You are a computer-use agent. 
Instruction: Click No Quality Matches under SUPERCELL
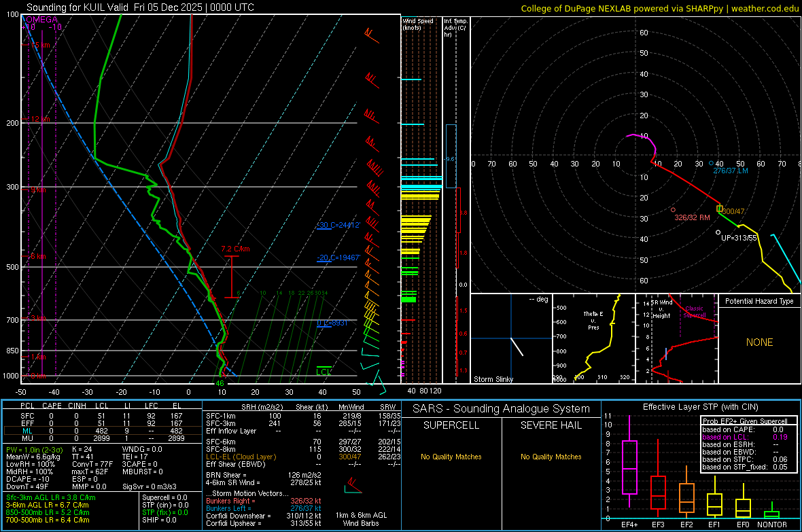coord(451,457)
